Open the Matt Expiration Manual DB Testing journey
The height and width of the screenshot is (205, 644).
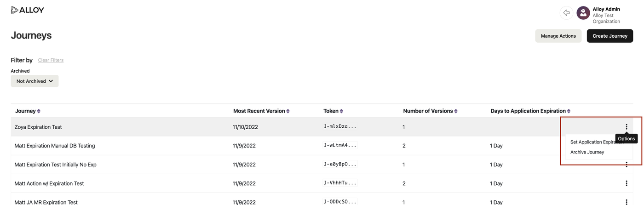55,146
